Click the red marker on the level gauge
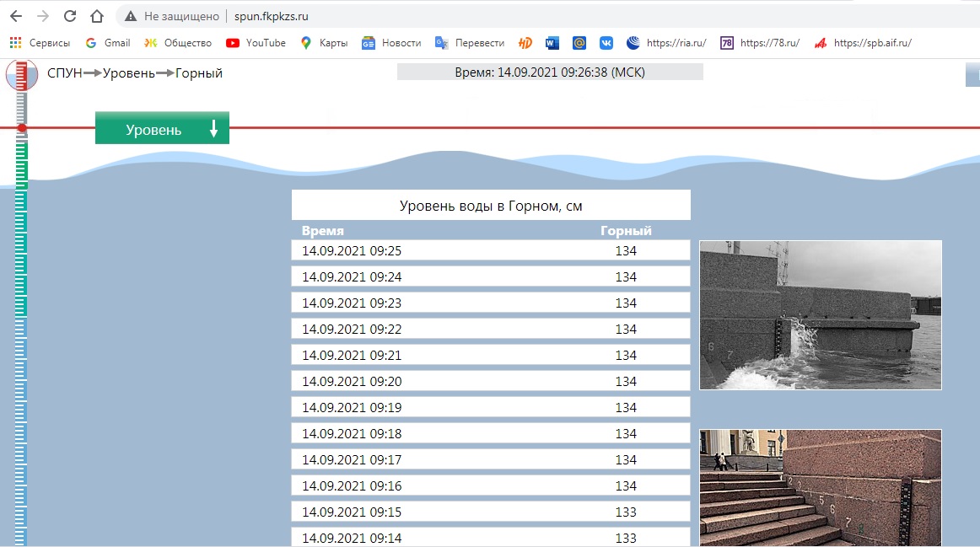This screenshot has height=547, width=980. (22, 128)
